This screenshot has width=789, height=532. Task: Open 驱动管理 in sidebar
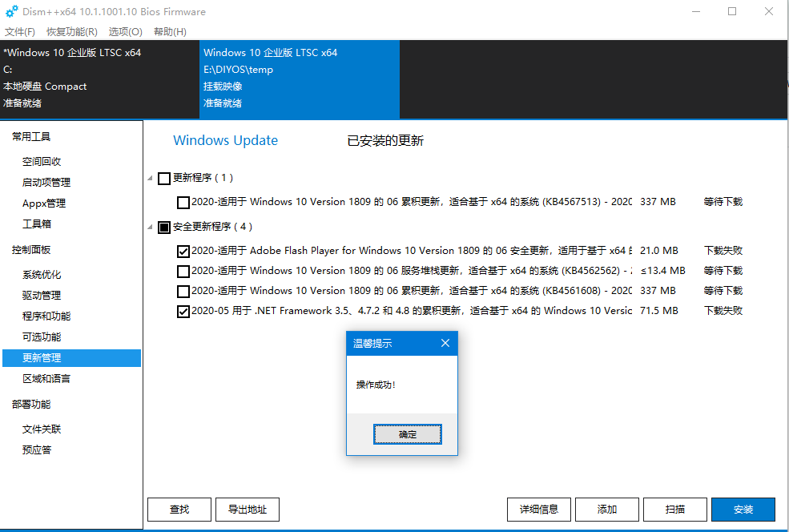click(x=42, y=296)
